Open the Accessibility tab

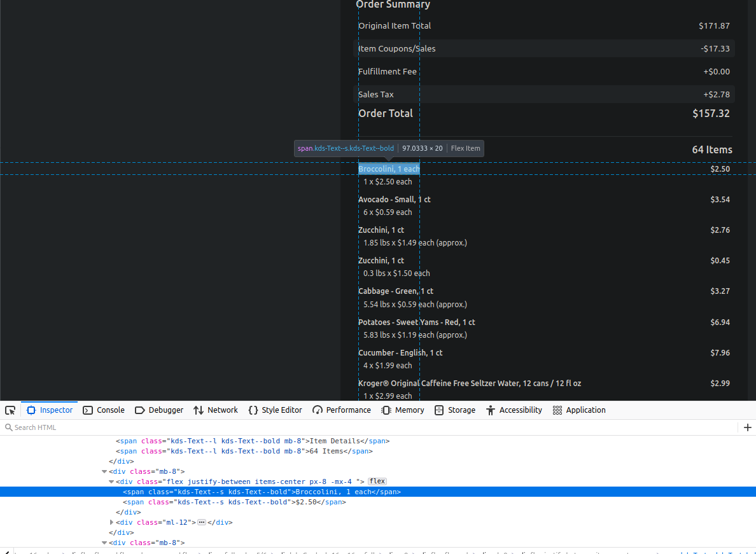(x=514, y=410)
